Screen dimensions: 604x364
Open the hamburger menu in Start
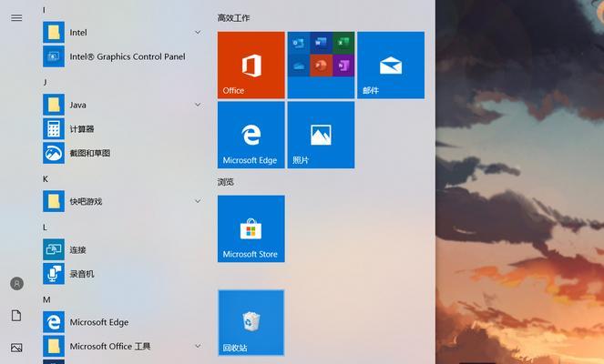tap(16, 17)
